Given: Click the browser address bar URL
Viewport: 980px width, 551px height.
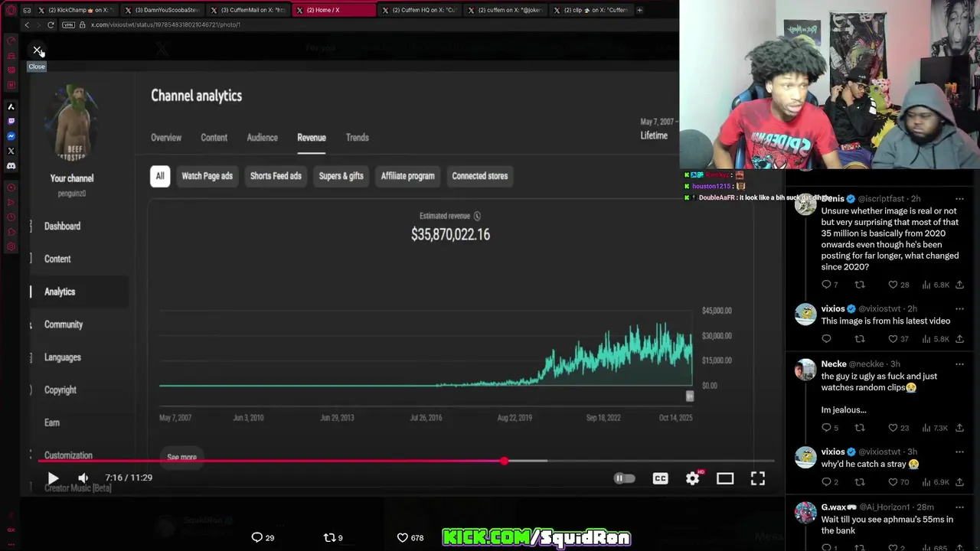Looking at the screenshot, I should pos(165,24).
